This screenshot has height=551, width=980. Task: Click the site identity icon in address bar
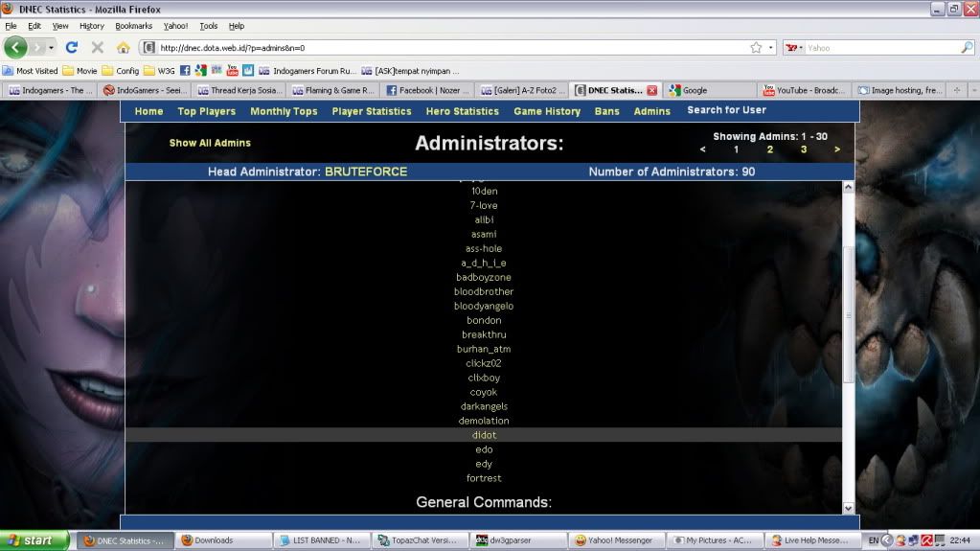pyautogui.click(x=148, y=48)
